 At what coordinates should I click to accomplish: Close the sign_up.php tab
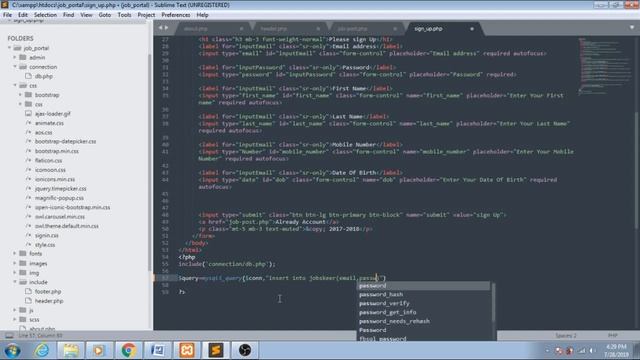click(472, 29)
